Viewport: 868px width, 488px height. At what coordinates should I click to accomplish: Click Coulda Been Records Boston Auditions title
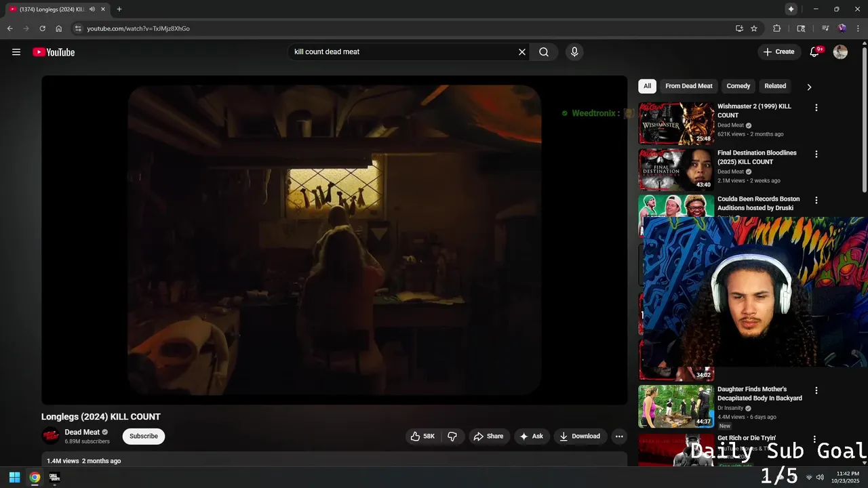pyautogui.click(x=758, y=203)
